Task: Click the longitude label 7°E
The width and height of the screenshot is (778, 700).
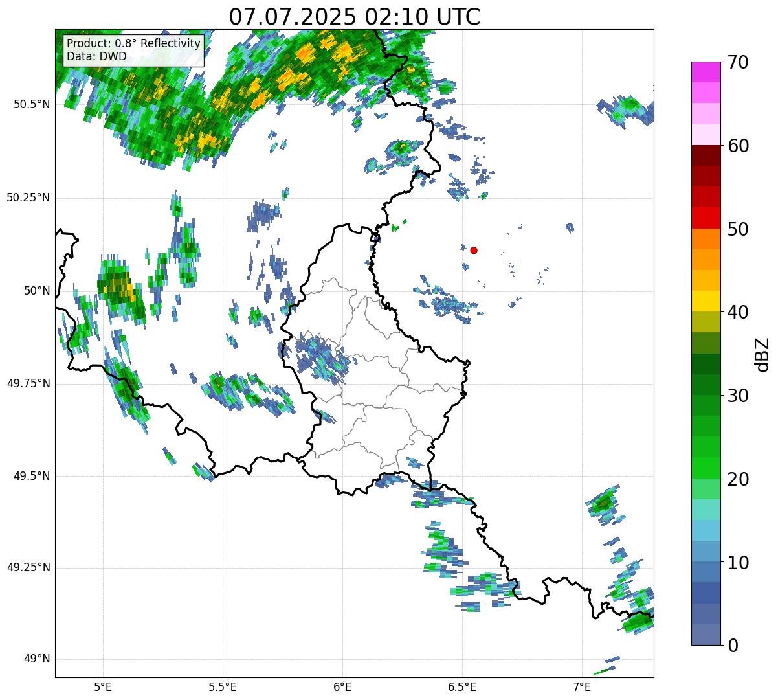Action: pyautogui.click(x=582, y=686)
